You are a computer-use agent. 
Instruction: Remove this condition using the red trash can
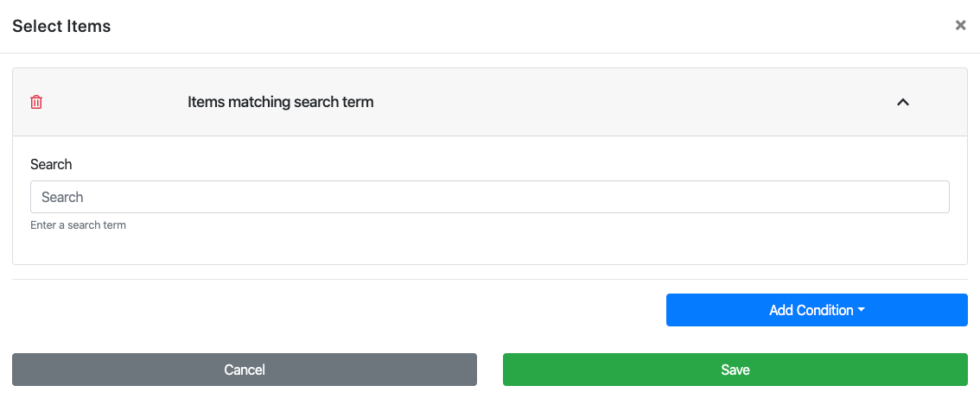point(36,102)
